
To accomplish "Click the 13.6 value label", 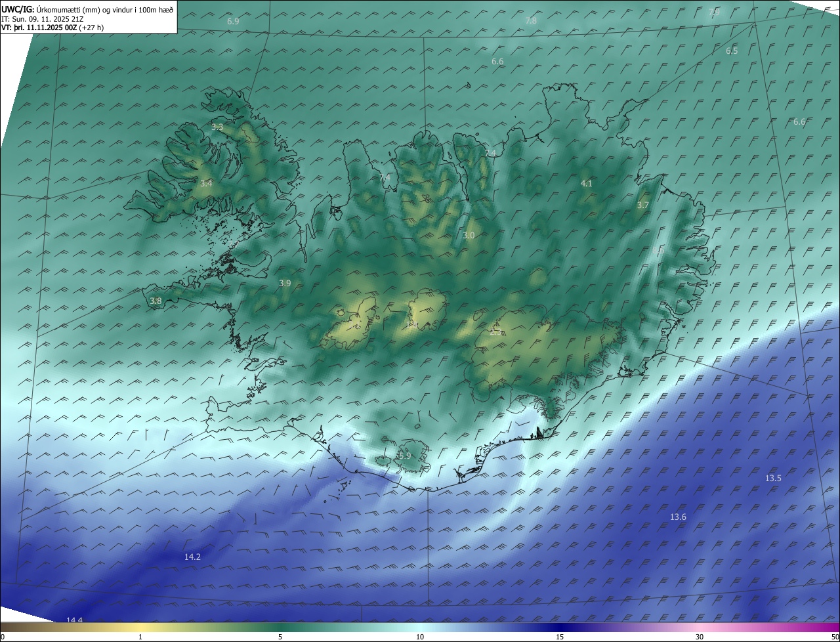I will [x=678, y=517].
